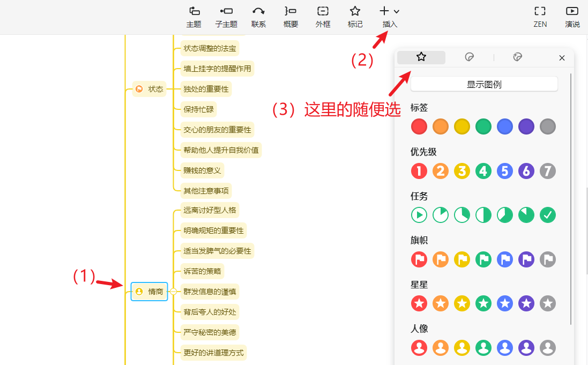Start the 演说 presentation mode
The image size is (588, 365).
point(572,17)
